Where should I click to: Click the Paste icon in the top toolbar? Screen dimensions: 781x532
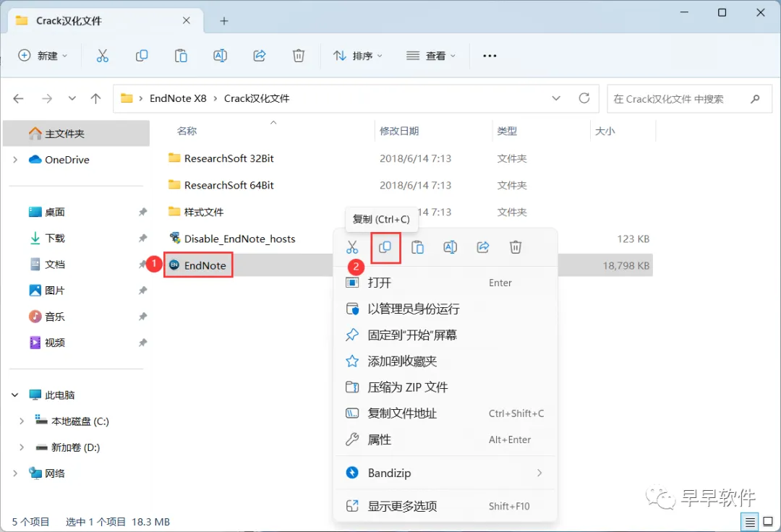click(181, 56)
